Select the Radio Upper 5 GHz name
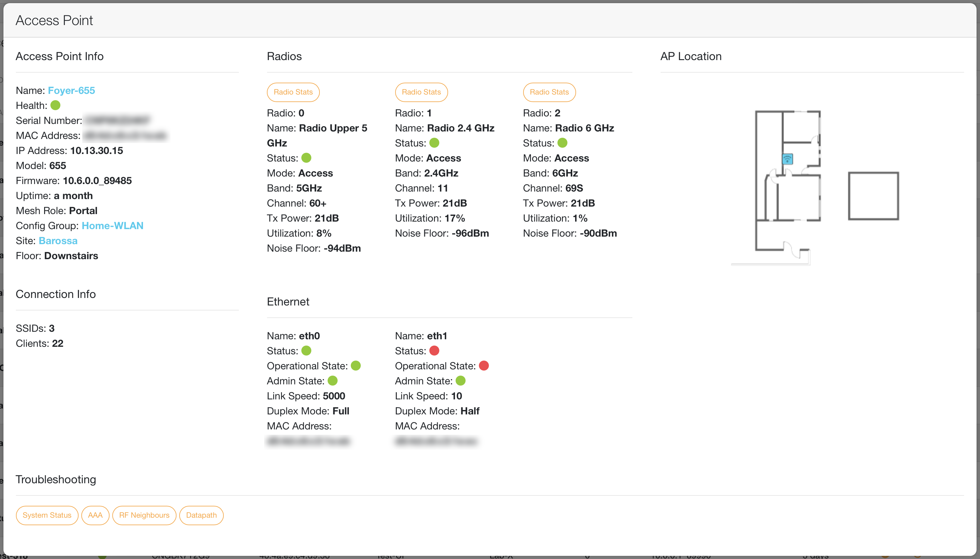Screen dimensions: 980x559 [317, 136]
